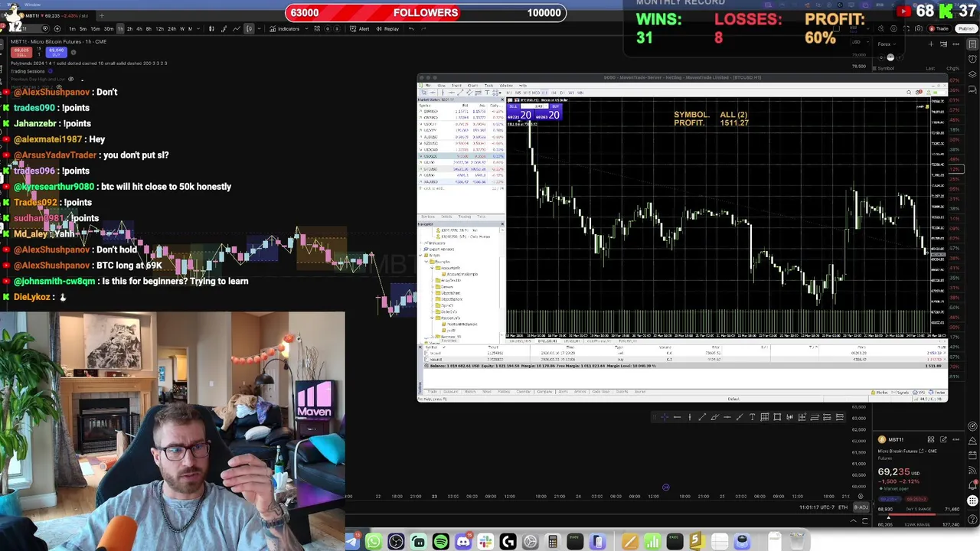The height and width of the screenshot is (551, 980).
Task: Select the vertical line drawing tool
Action: (x=690, y=417)
